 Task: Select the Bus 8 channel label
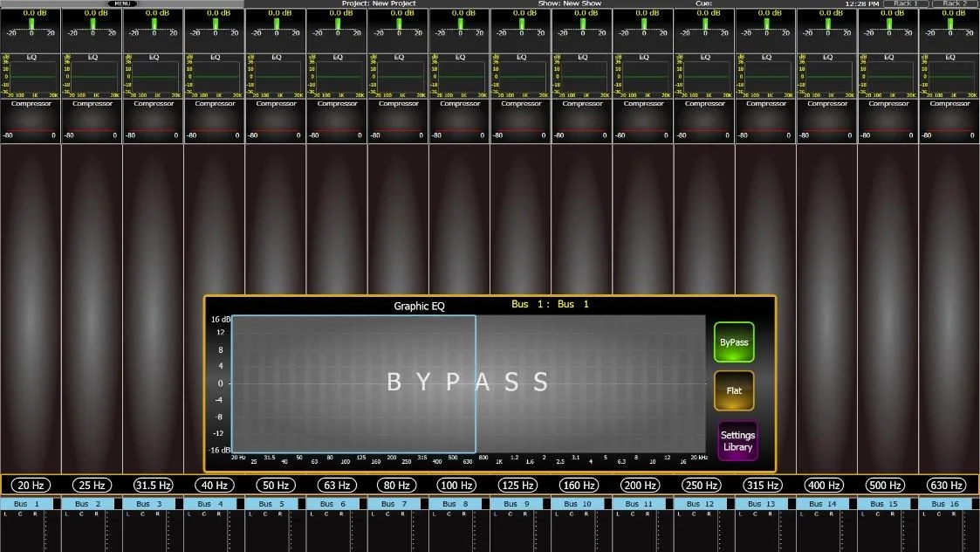pos(455,504)
